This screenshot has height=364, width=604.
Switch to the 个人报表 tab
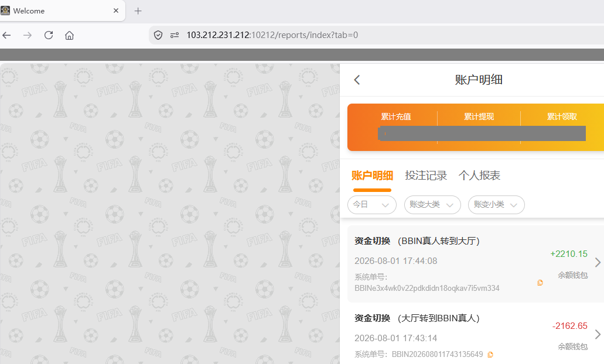(479, 176)
